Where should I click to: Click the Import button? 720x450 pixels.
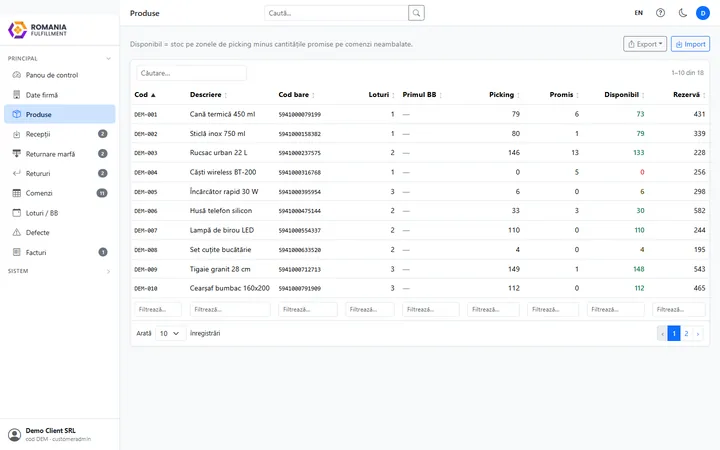point(690,44)
